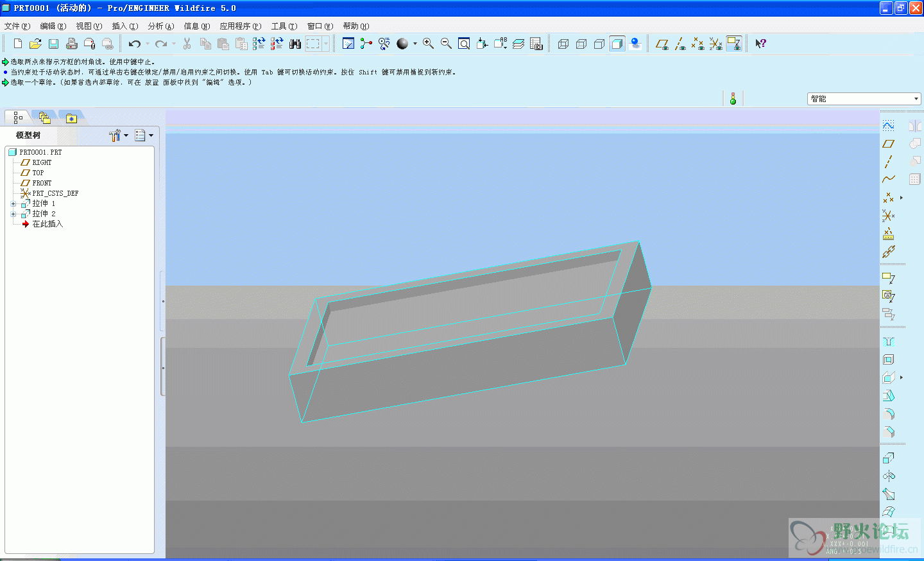Undo the last action
The height and width of the screenshot is (561, 924).
pos(135,44)
